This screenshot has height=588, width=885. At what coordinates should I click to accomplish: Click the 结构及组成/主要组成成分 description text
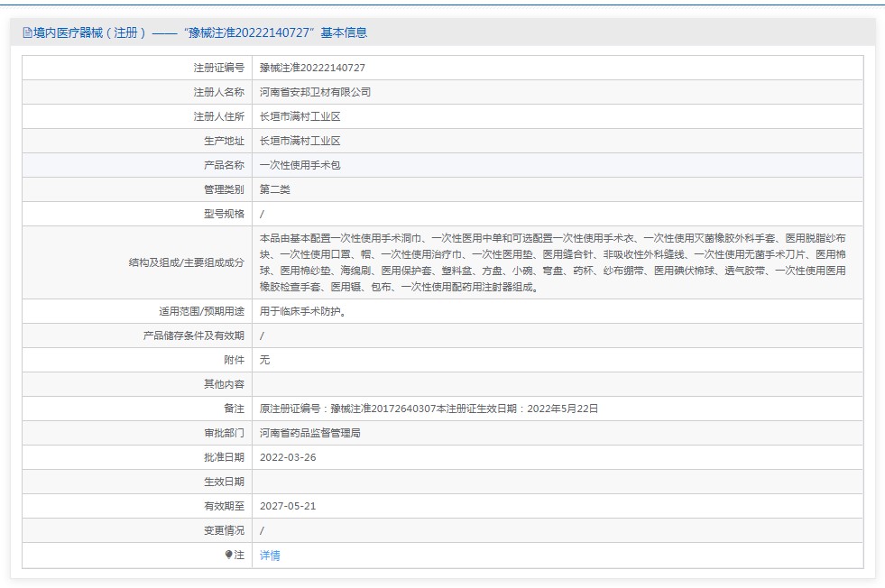point(552,262)
